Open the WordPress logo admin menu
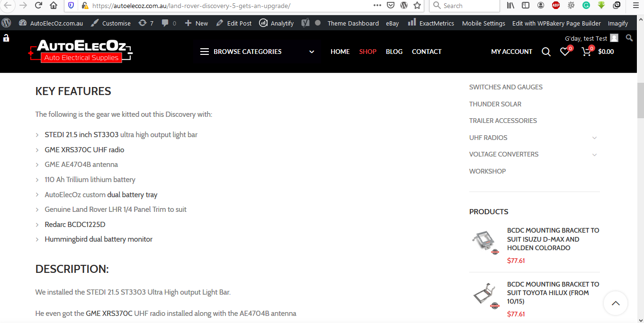 point(6,23)
